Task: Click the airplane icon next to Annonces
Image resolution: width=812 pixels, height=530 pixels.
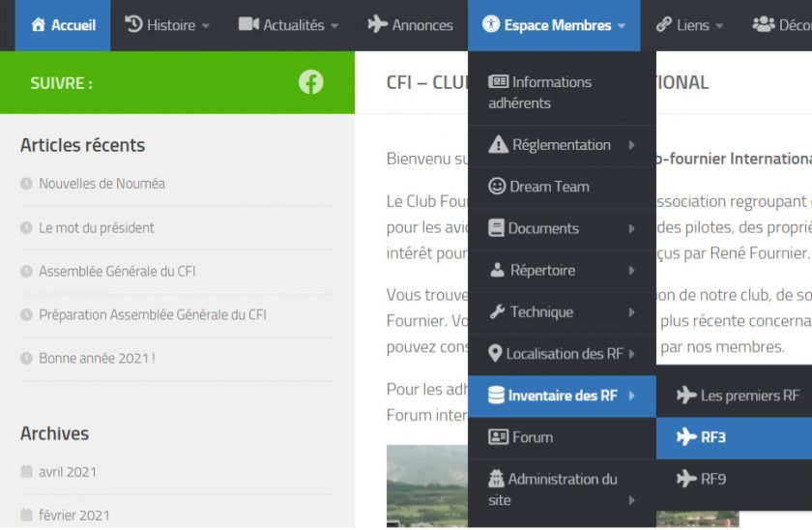Action: click(378, 25)
